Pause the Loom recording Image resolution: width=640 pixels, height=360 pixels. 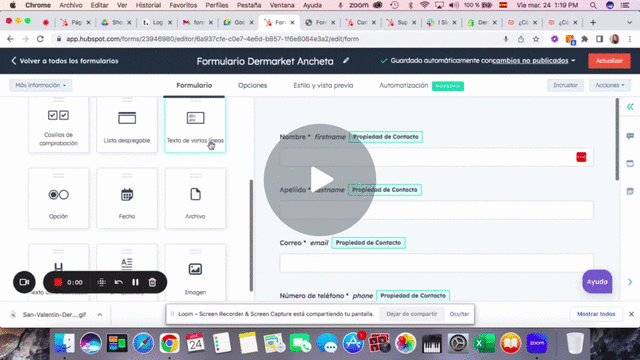[135, 282]
